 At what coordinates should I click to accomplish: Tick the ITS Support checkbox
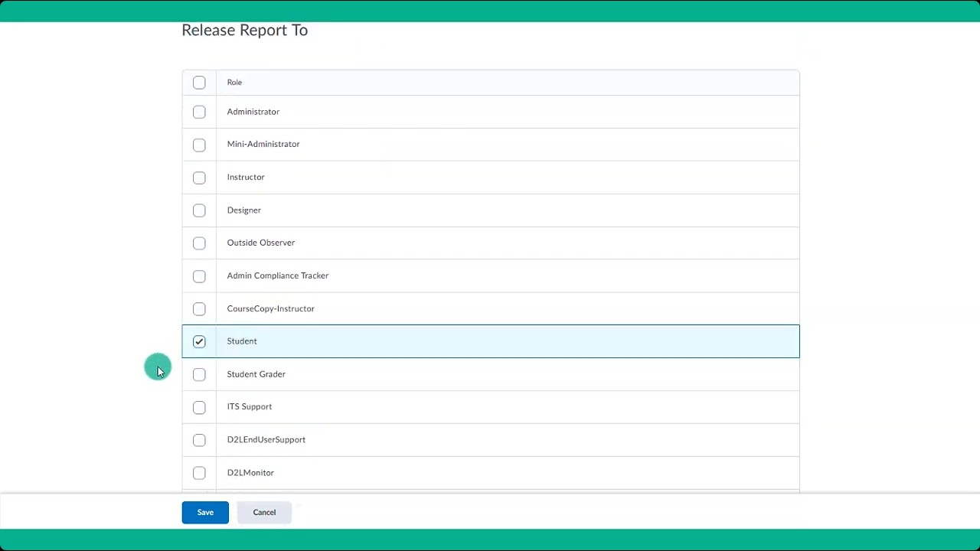(x=199, y=407)
